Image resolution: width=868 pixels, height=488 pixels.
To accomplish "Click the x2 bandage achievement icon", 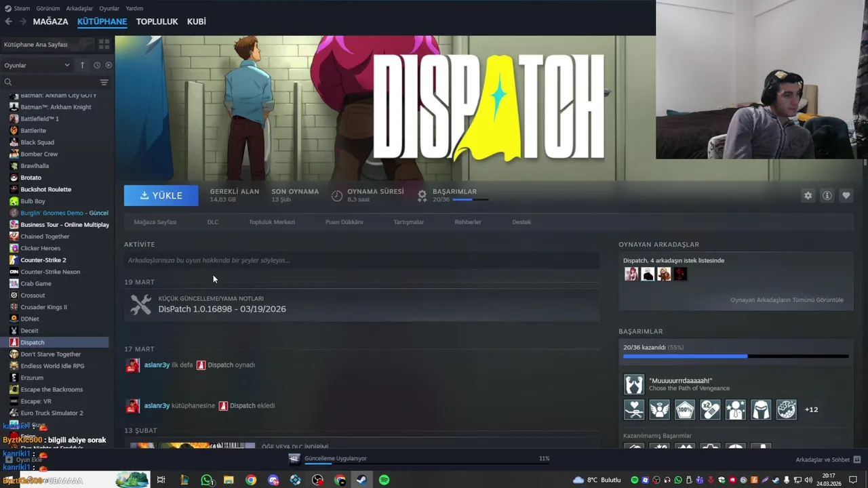I will pyautogui.click(x=710, y=409).
